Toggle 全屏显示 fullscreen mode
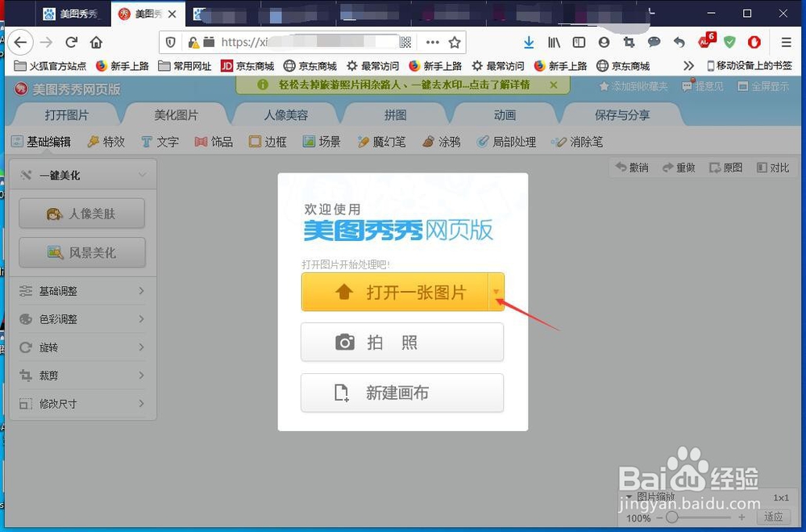The image size is (806, 532). click(763, 86)
